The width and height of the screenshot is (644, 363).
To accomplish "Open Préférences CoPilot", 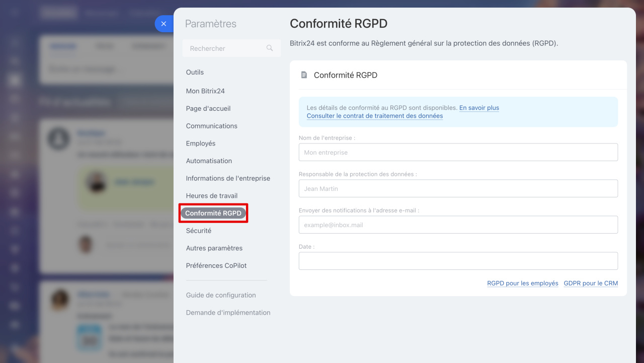I will [x=216, y=265].
